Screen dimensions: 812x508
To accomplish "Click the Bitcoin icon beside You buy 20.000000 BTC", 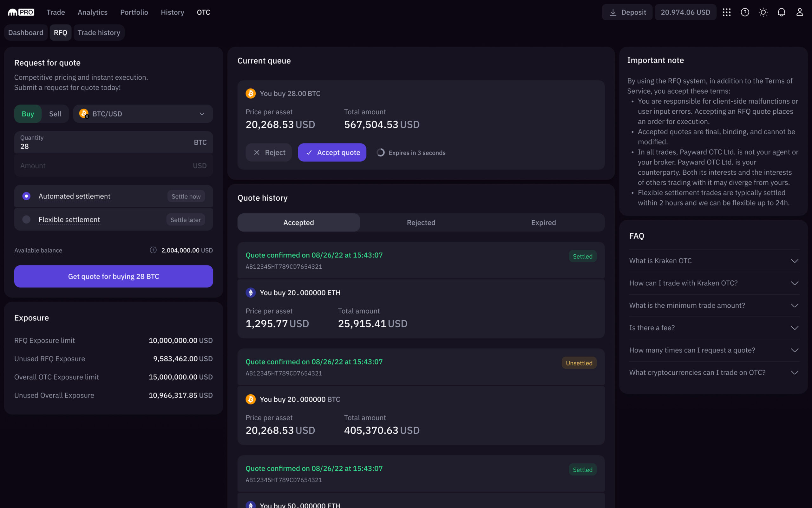I will [250, 399].
